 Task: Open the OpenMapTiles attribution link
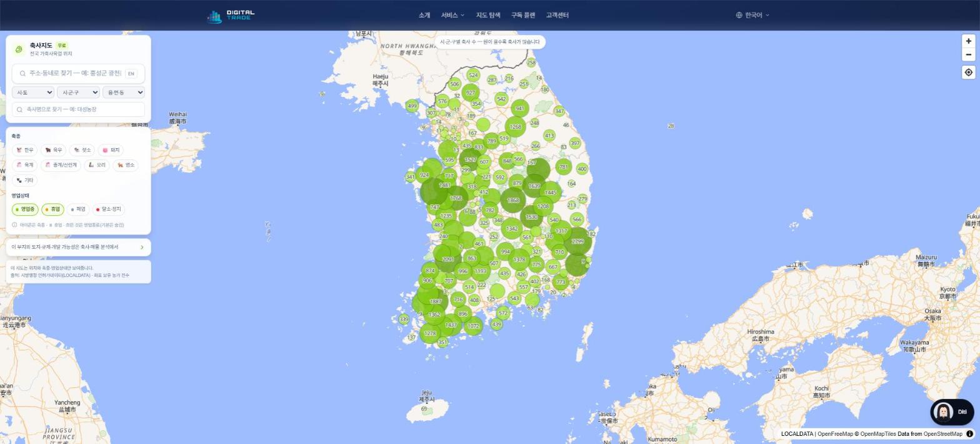[878, 434]
